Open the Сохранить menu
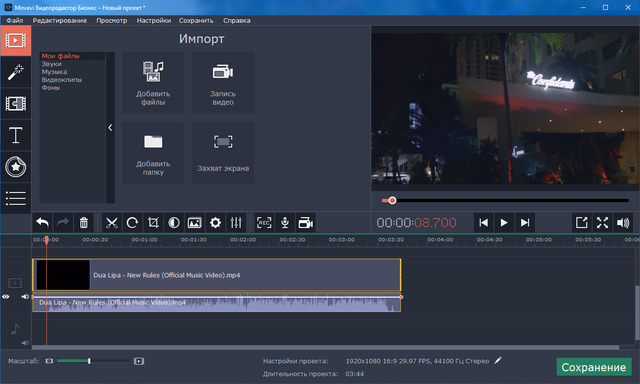This screenshot has height=384, width=640. tap(196, 20)
